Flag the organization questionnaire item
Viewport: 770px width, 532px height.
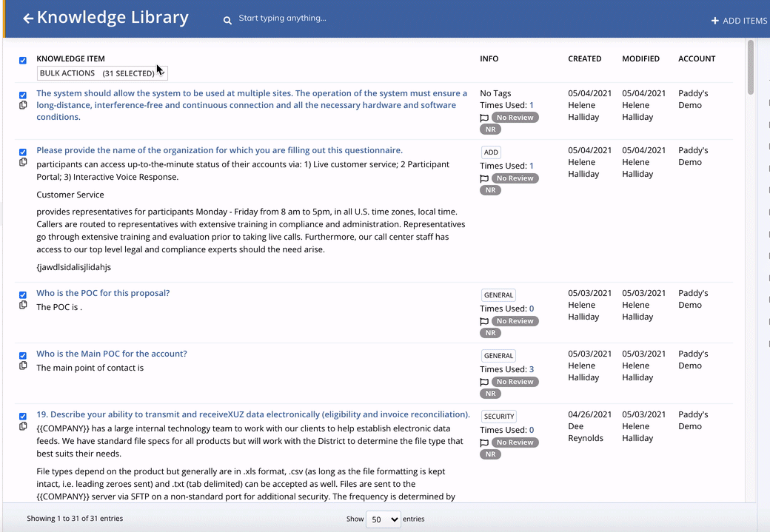coord(484,178)
